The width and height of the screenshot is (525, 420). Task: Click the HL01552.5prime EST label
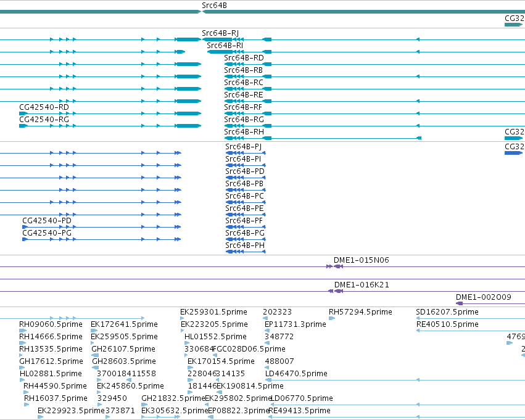(215, 337)
